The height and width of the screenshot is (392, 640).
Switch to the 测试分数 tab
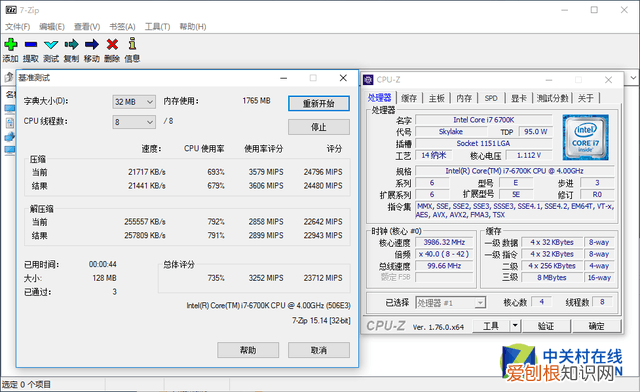[x=553, y=98]
